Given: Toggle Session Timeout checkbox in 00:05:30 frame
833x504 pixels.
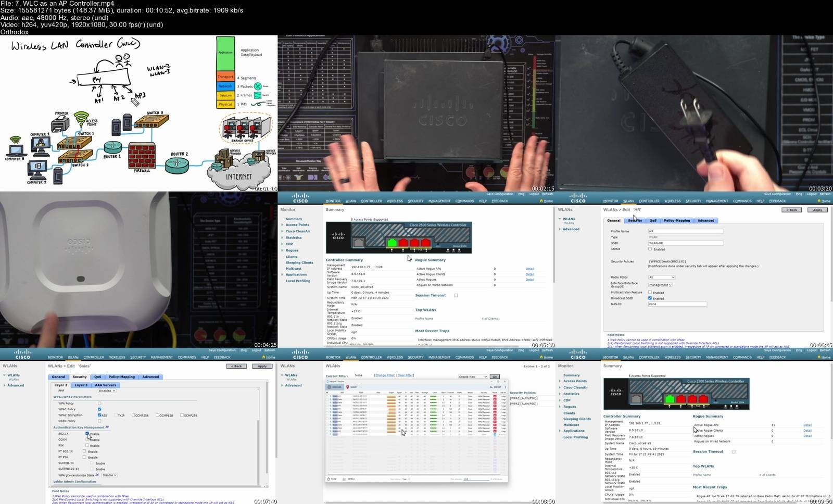Looking at the screenshot, I should tap(456, 295).
